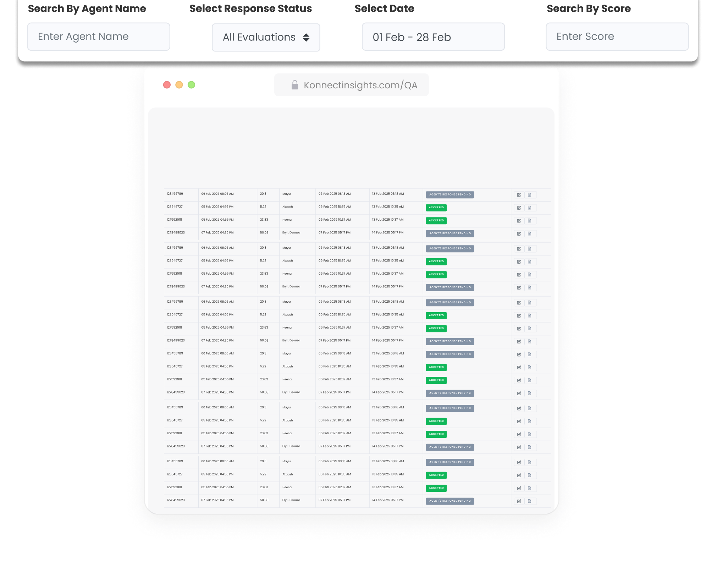
Task: Click the red window close dot
Action: click(x=167, y=85)
